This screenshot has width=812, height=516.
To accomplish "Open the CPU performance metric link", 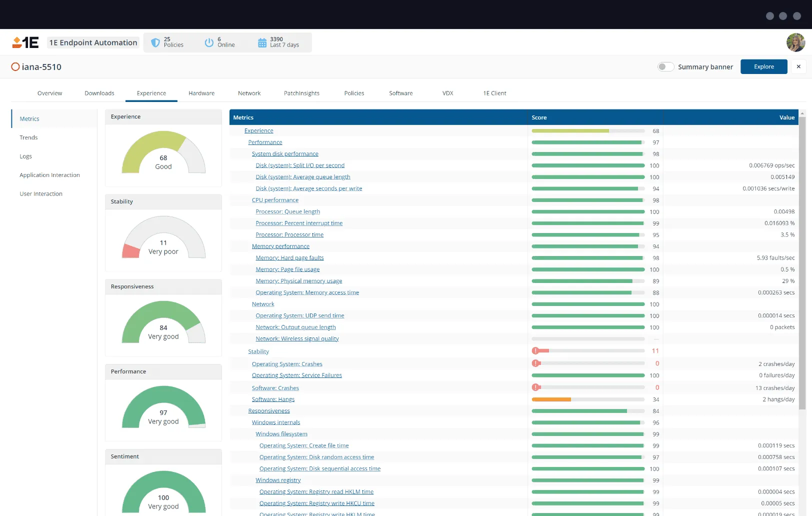I will tap(275, 199).
